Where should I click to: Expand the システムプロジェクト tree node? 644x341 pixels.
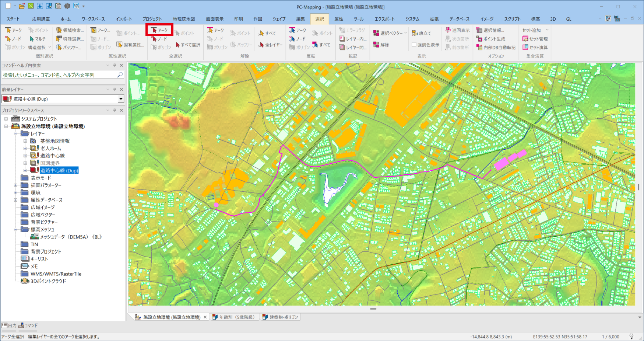[6, 119]
